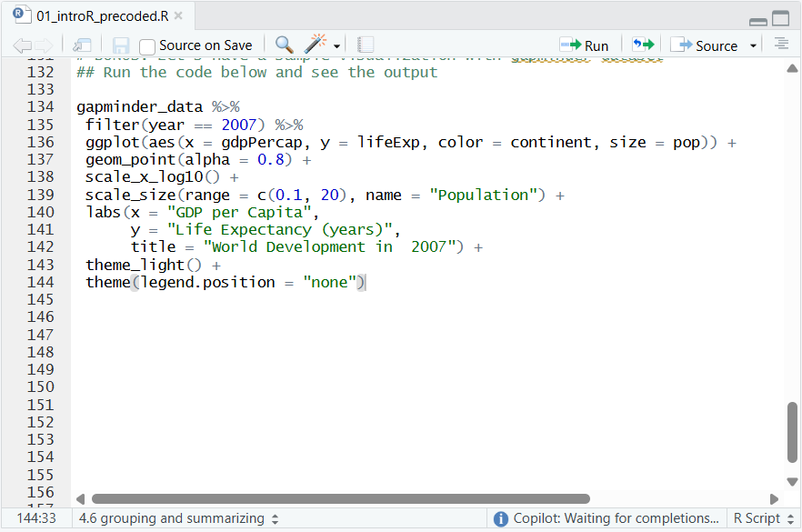
Task: Click the Compile Report notebook icon
Action: (x=366, y=45)
